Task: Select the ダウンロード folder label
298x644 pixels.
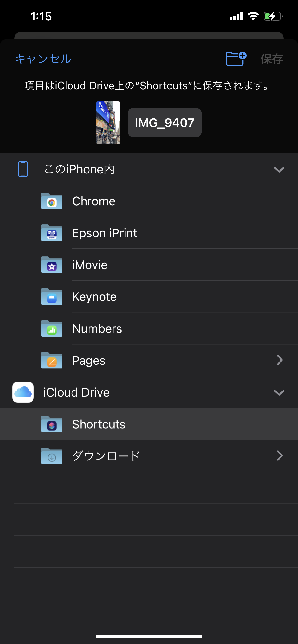Action: pos(106,456)
